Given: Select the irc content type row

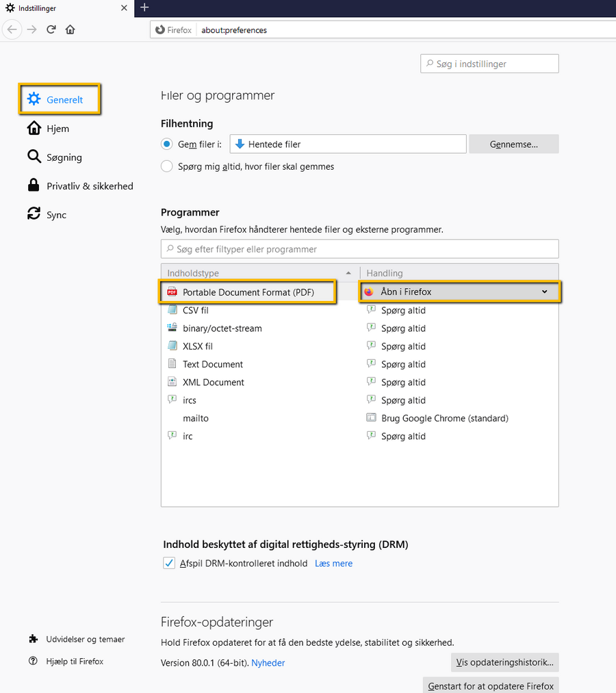Looking at the screenshot, I should pyautogui.click(x=360, y=436).
